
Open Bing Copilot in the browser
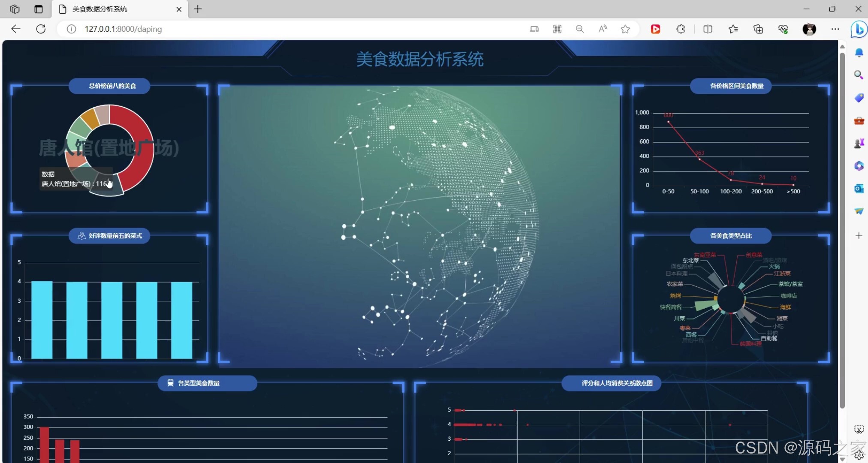click(x=859, y=29)
